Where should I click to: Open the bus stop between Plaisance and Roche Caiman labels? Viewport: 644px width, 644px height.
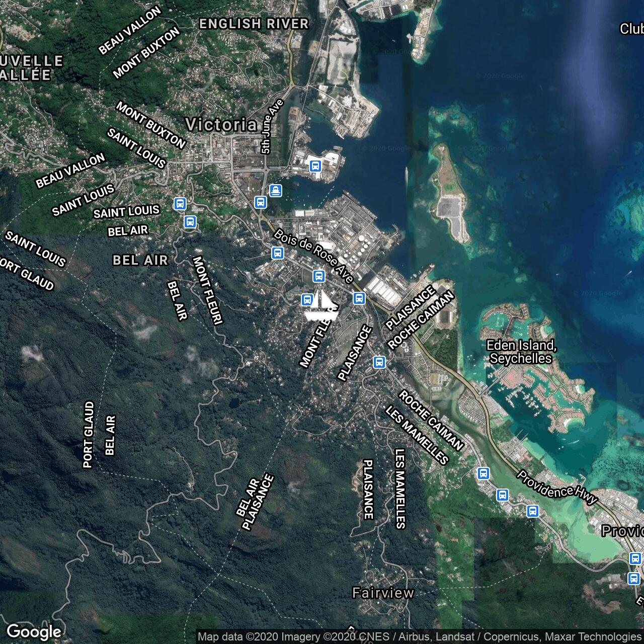point(379,362)
